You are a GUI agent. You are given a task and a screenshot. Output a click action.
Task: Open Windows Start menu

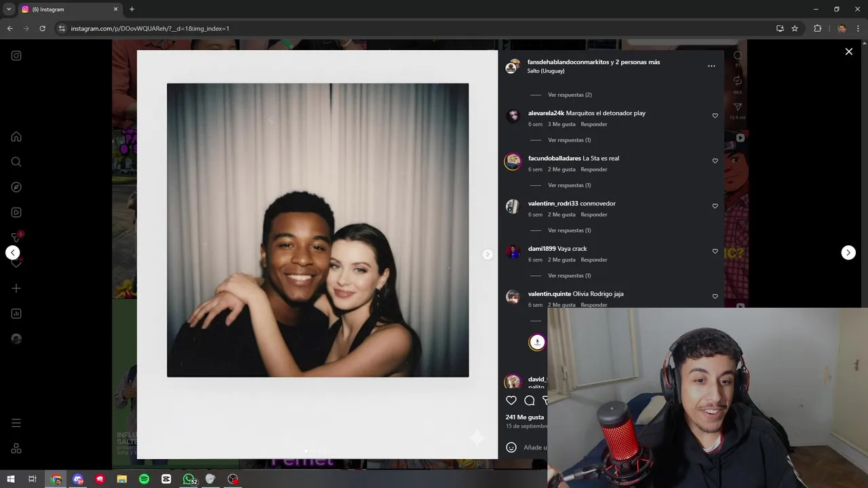[x=11, y=479]
